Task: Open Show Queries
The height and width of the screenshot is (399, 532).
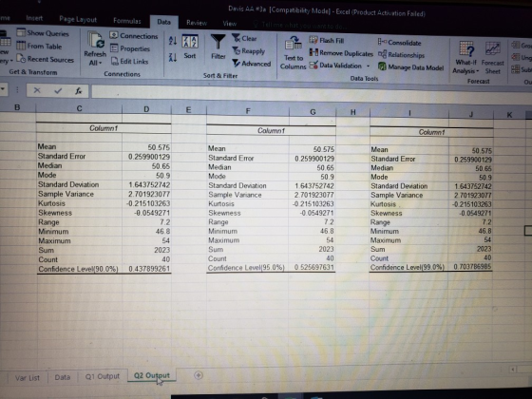Action: (x=43, y=33)
